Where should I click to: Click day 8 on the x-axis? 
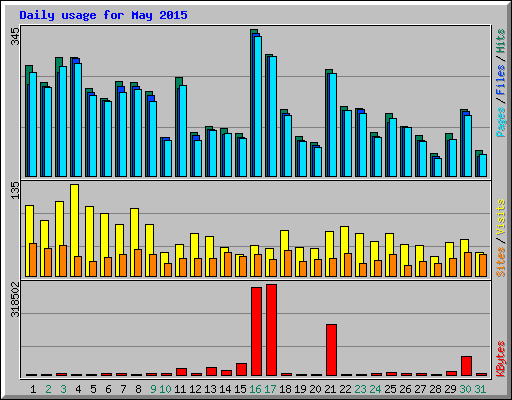pos(138,389)
